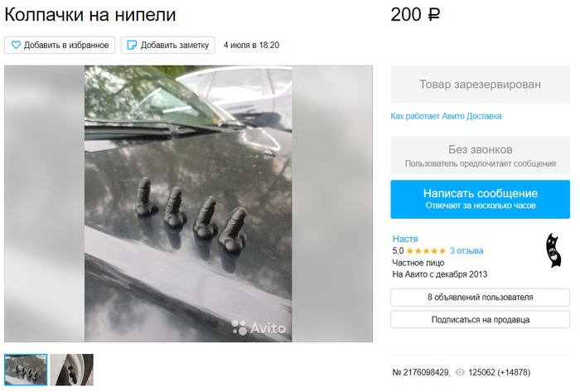Open the seller's avatar picture
The height and width of the screenshot is (392, 580).
click(553, 250)
